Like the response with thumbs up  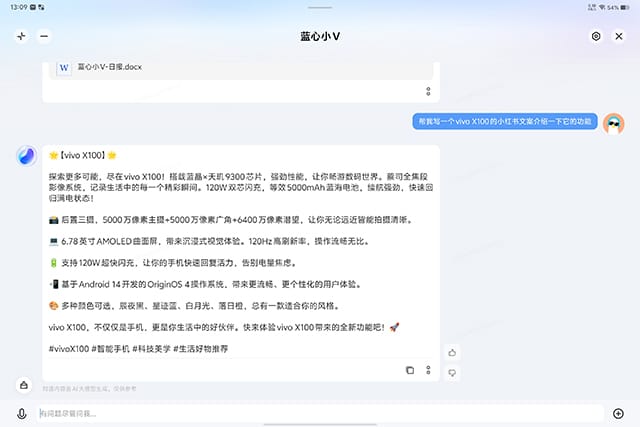[452, 352]
